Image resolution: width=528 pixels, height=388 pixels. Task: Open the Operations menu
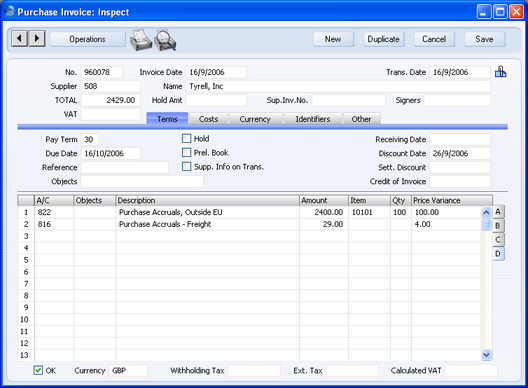[x=88, y=39]
